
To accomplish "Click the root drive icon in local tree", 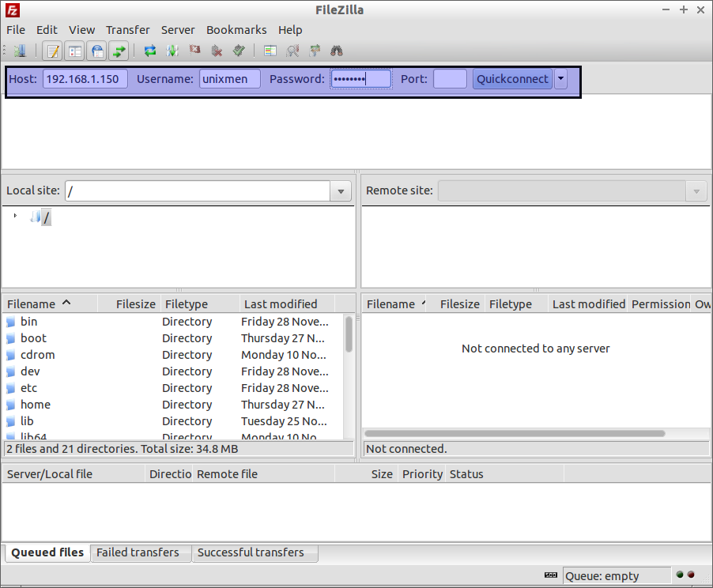I will pyautogui.click(x=36, y=217).
